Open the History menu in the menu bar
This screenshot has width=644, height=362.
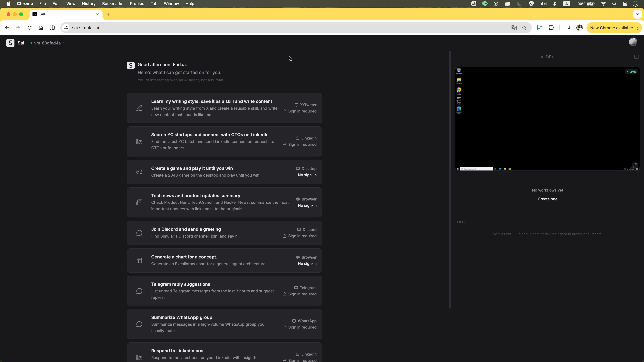[x=89, y=3]
